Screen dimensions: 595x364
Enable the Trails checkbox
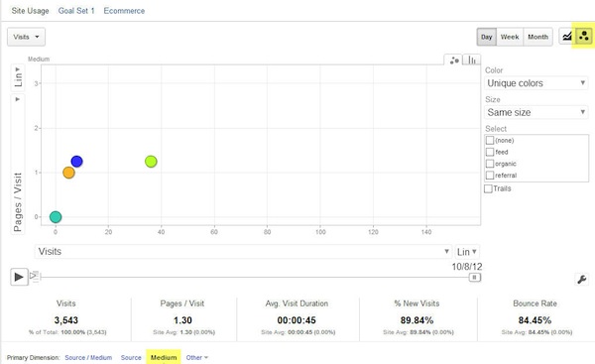(488, 188)
